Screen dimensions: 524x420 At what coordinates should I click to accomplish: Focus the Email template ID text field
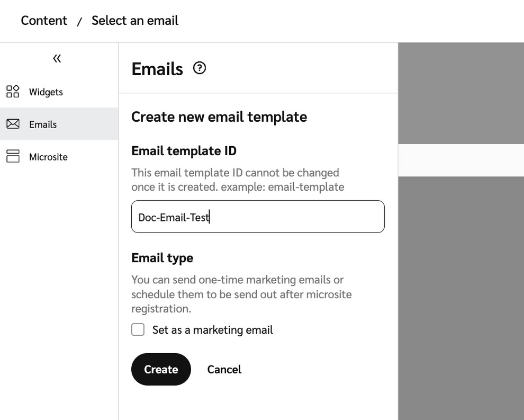(257, 217)
